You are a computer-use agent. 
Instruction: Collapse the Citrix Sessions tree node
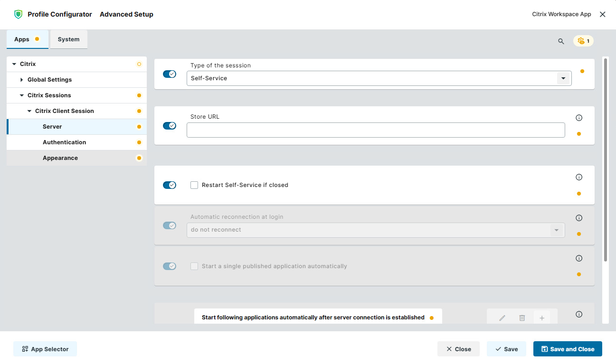pyautogui.click(x=21, y=95)
